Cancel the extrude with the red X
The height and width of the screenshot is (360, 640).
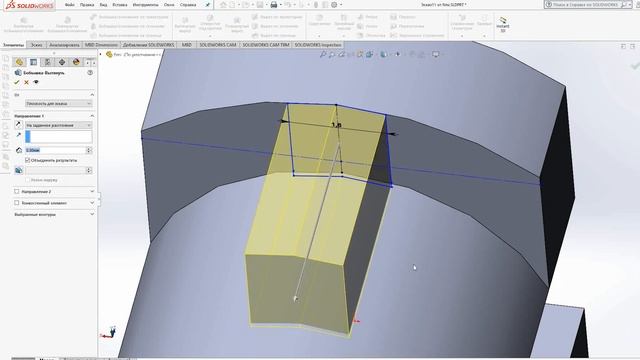point(27,82)
